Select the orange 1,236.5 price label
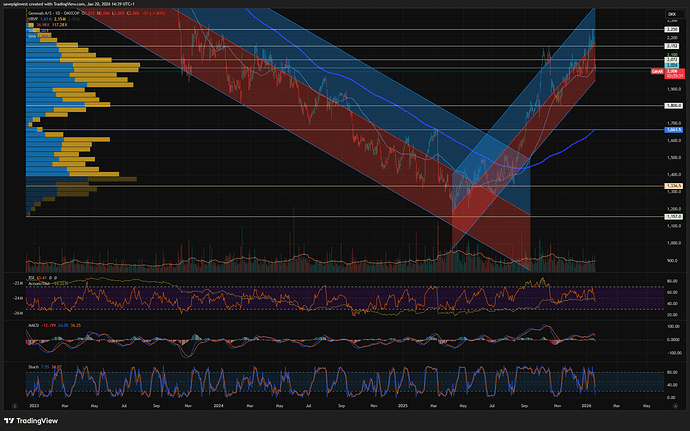Viewport: 690px width, 431px height. click(672, 185)
